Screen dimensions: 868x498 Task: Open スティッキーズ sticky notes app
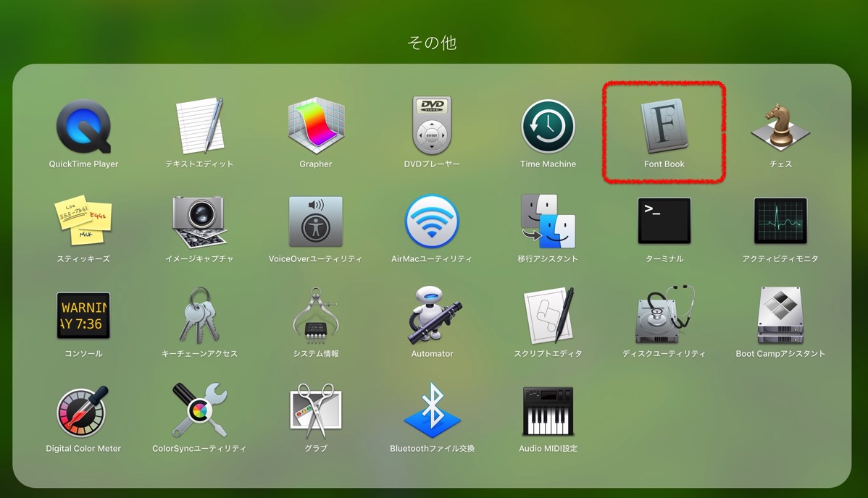click(83, 220)
